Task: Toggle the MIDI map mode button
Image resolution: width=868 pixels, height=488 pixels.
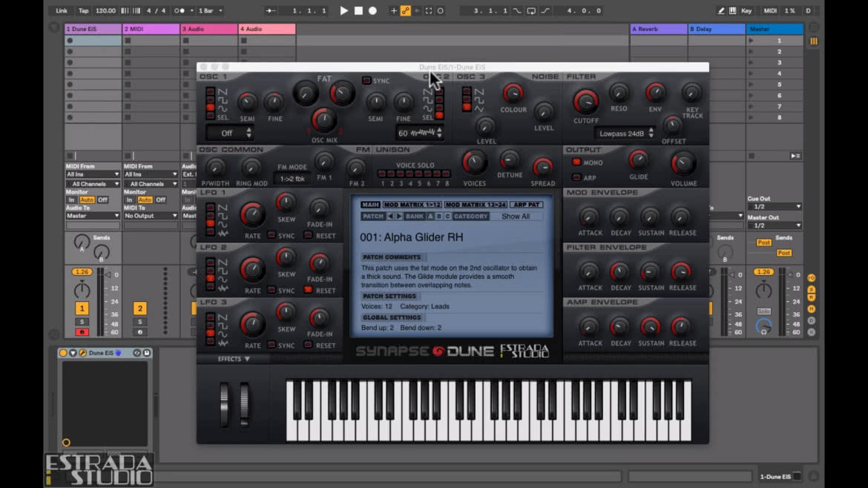Action: point(770,10)
